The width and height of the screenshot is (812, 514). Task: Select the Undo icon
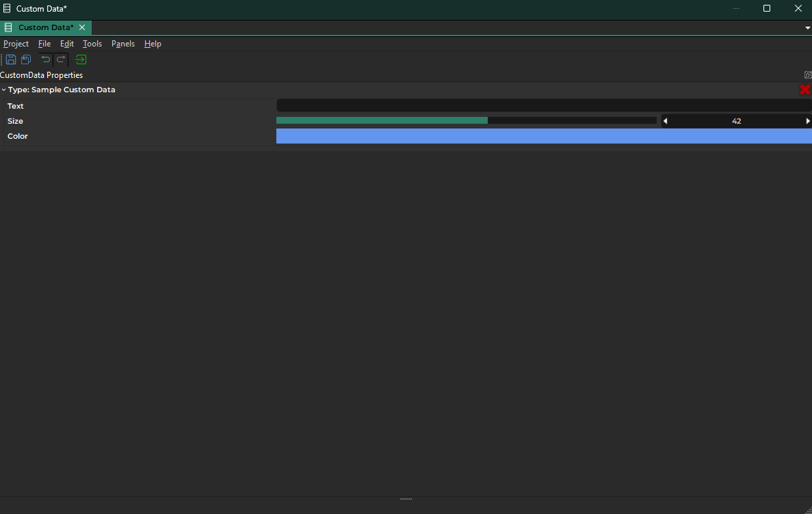[x=45, y=59]
